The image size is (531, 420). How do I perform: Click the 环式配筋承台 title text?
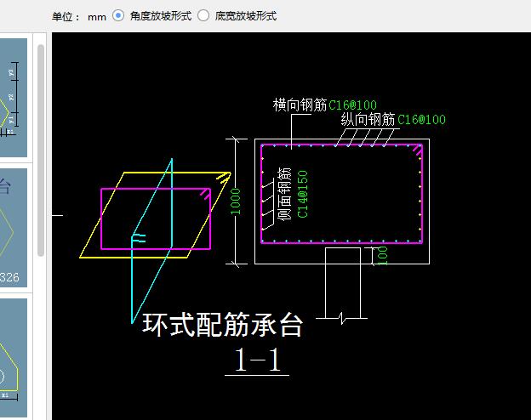(x=222, y=325)
